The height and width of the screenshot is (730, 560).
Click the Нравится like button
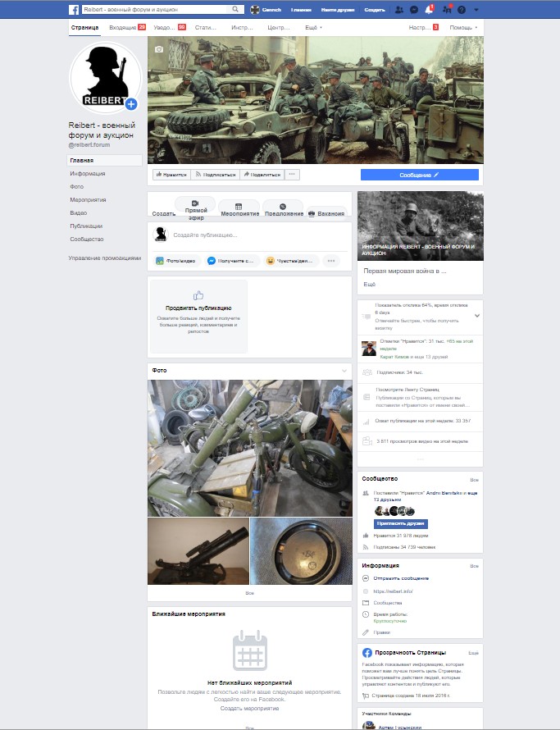click(171, 175)
